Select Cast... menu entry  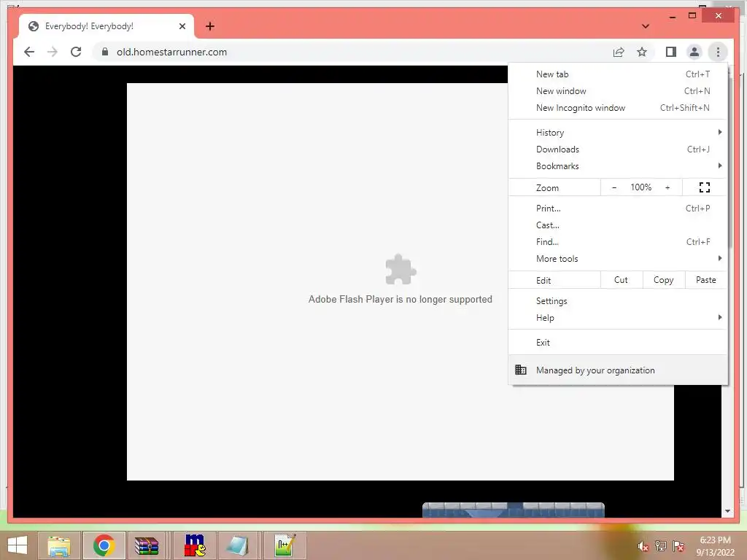(x=618, y=225)
